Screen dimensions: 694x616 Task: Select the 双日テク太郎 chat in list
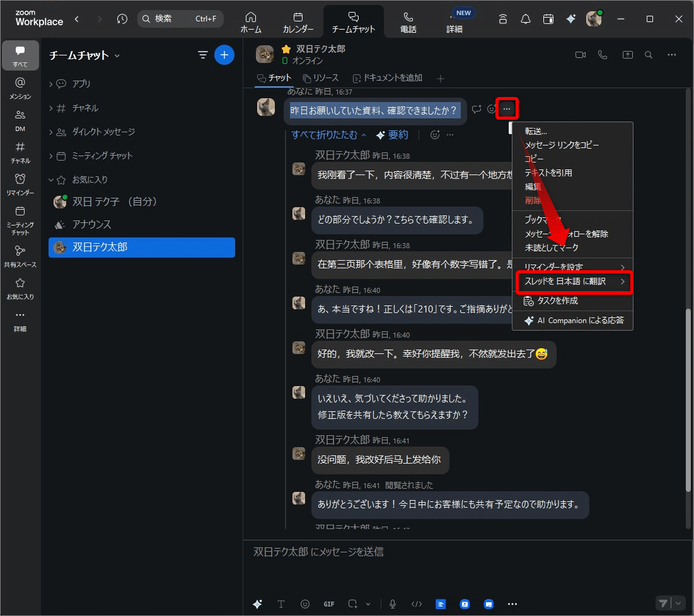(141, 247)
